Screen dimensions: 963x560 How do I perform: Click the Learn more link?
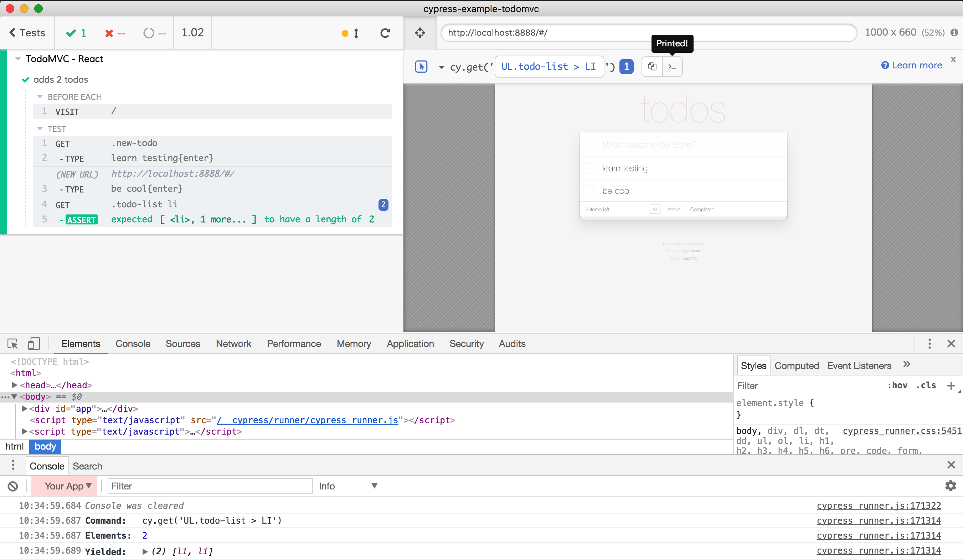click(x=911, y=65)
